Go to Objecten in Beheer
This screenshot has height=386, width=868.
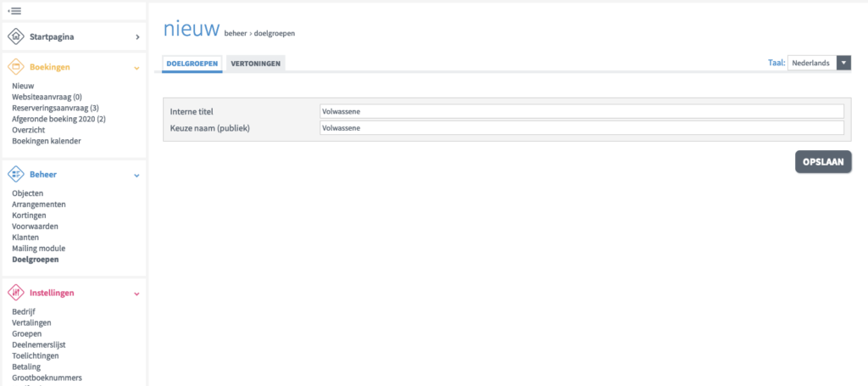click(x=28, y=193)
